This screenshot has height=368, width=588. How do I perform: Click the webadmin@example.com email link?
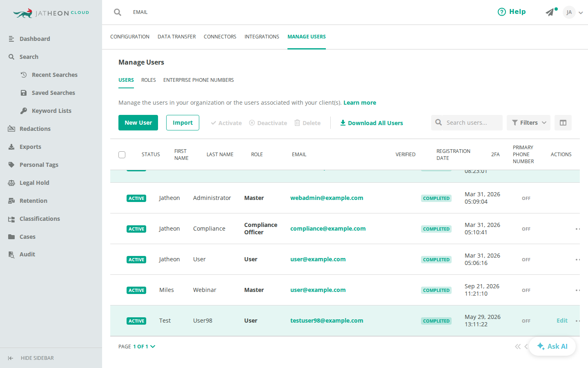327,198
